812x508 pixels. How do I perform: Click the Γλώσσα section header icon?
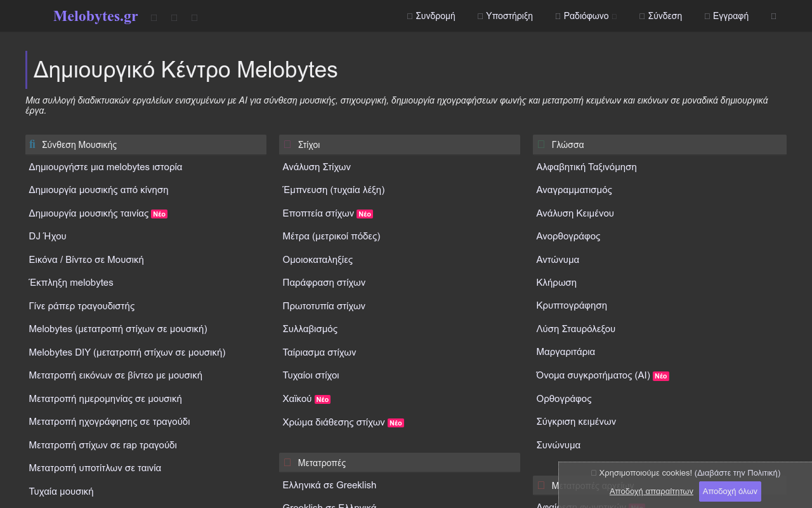[541, 145]
